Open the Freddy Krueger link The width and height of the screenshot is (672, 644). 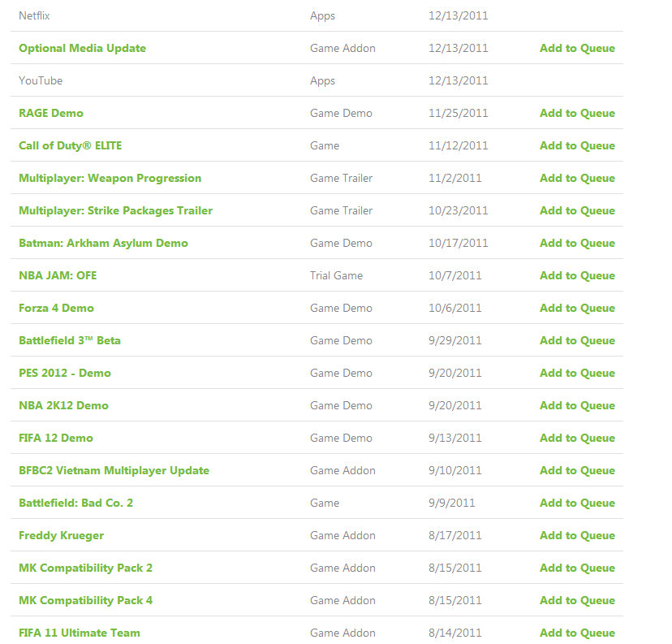point(62,535)
